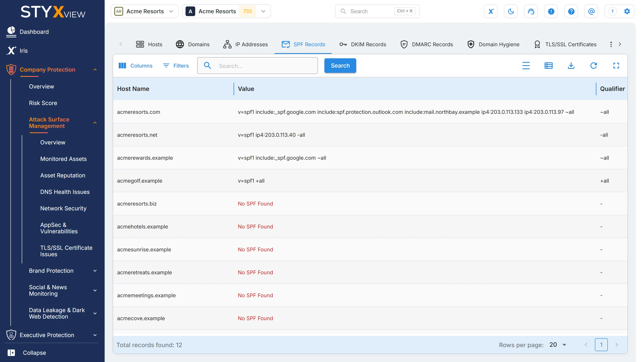The image size is (644, 362).
Task: Click the STYX VIEW logo
Action: point(53,12)
